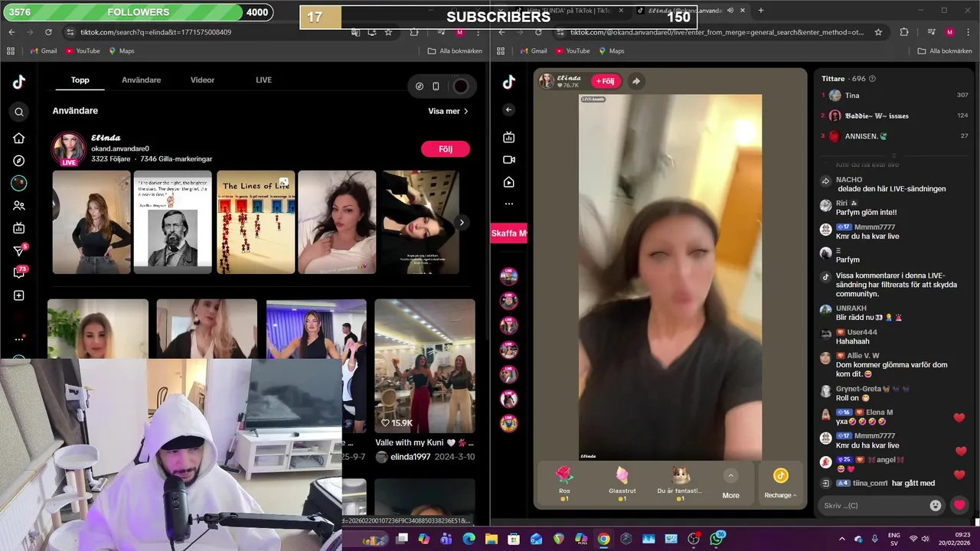Image resolution: width=980 pixels, height=551 pixels.
Task: Send the Ros rose gift
Action: coord(564,483)
